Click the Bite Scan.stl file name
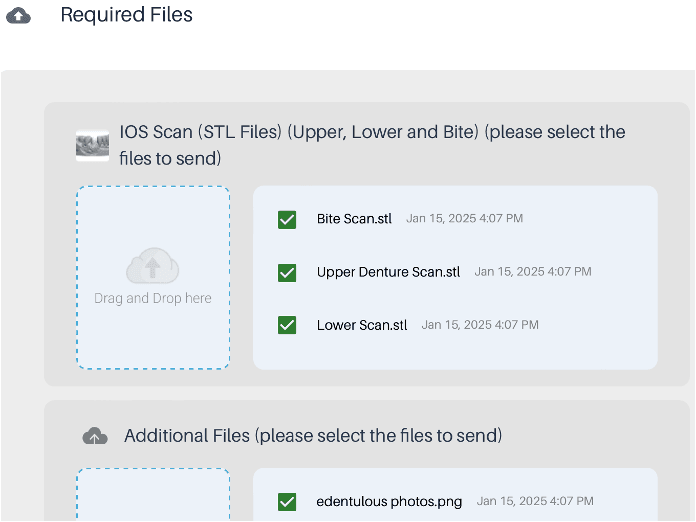Screen dimensions: 696x522 [x=354, y=219]
